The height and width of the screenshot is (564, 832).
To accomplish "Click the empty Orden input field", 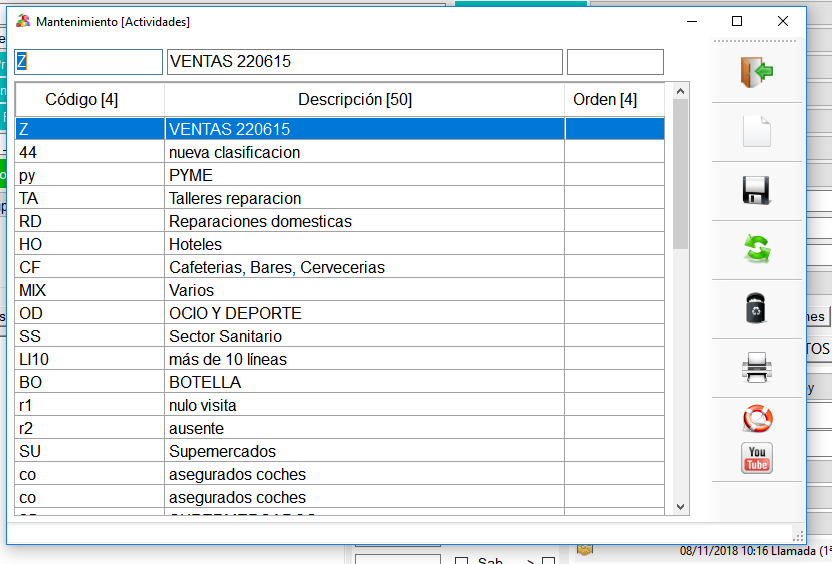I will [615, 62].
